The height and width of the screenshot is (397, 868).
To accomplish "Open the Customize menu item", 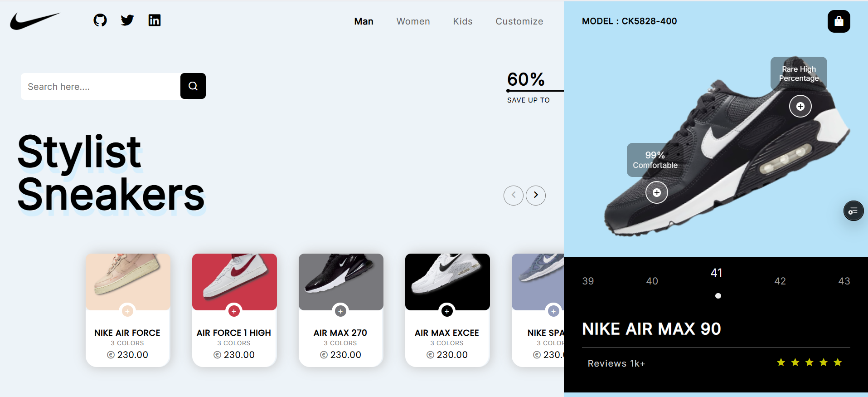I will pos(519,21).
